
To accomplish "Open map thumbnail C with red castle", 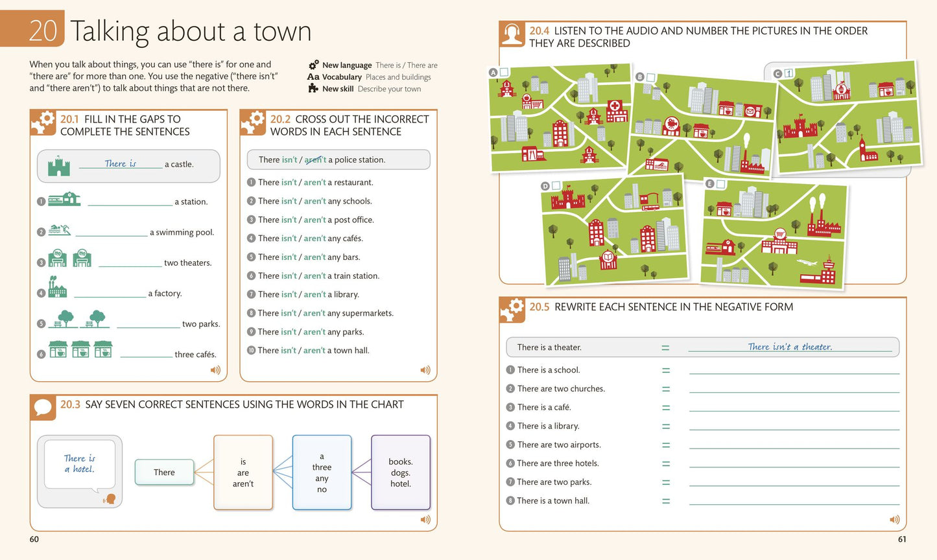I will pyautogui.click(x=850, y=117).
